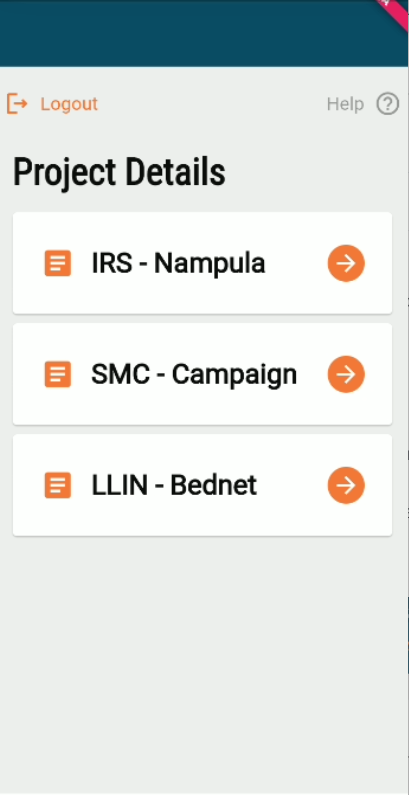Open SMC - Campaign with its arrow button
Screen dimensions: 409x795
346,374
